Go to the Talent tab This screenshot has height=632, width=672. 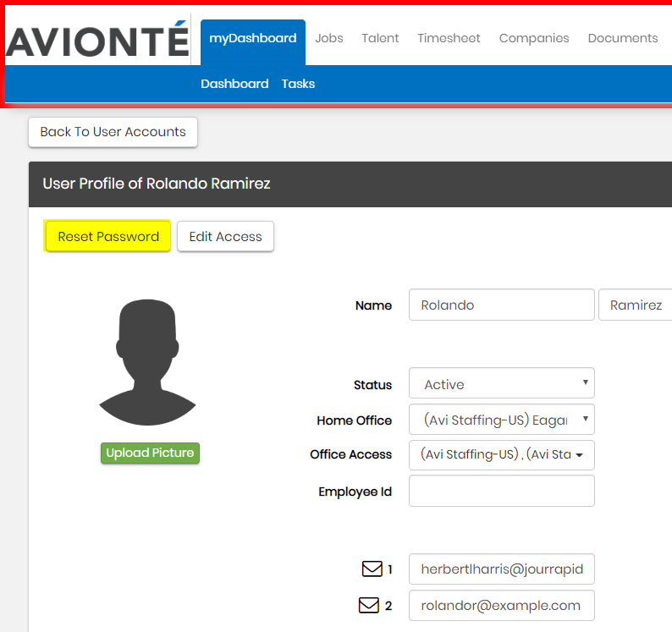(380, 38)
